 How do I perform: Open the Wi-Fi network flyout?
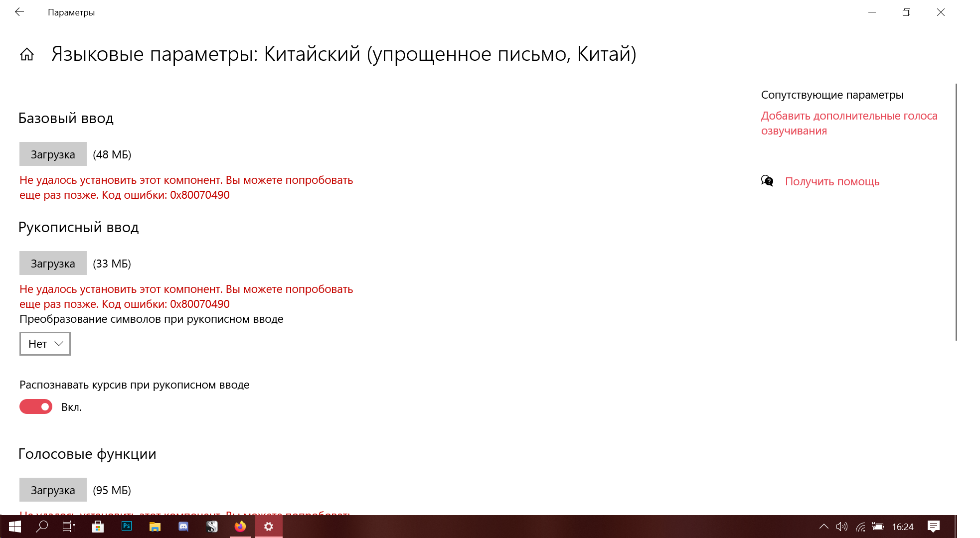(x=860, y=527)
